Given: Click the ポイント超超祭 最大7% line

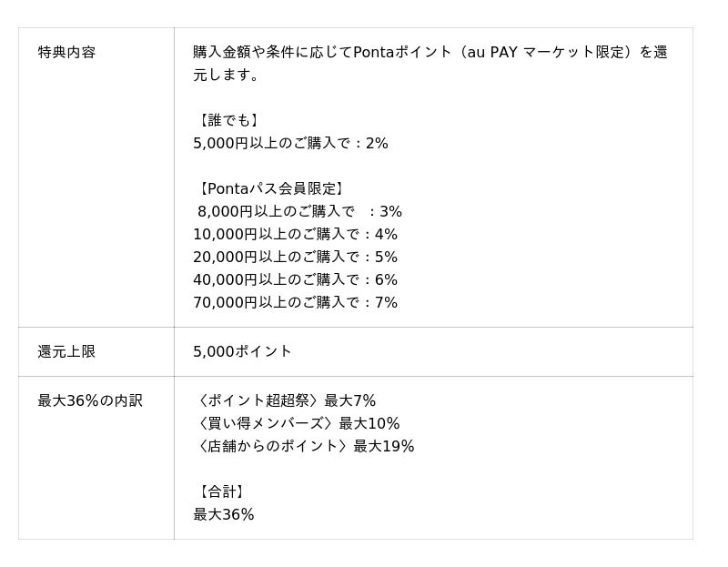Looking at the screenshot, I should click(x=285, y=400).
